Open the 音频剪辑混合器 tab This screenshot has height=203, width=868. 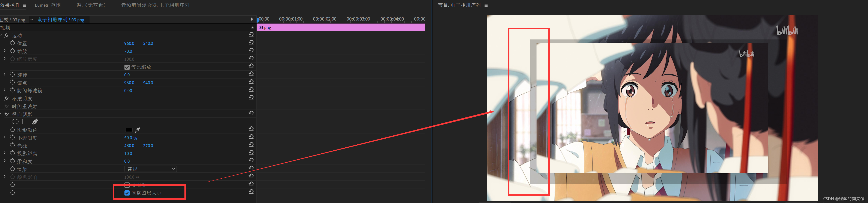[155, 5]
